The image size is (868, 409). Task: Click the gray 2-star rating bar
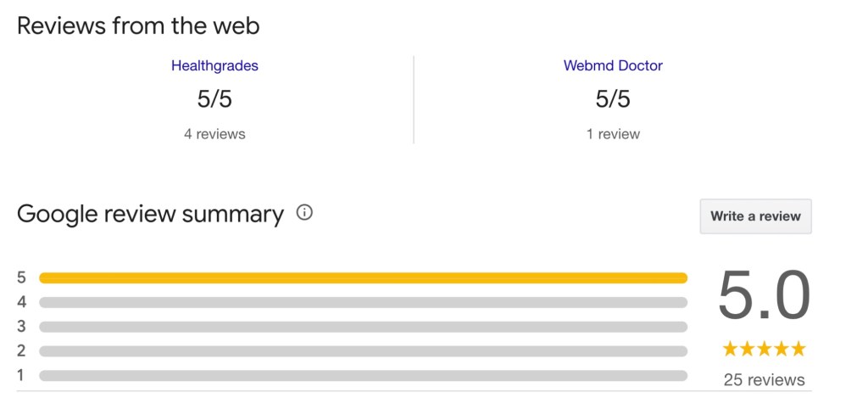[x=363, y=351]
